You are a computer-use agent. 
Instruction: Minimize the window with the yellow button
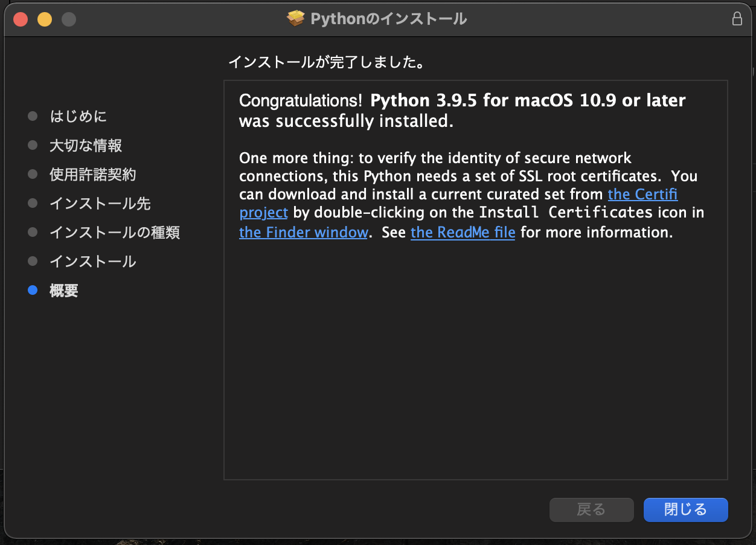tap(45, 19)
